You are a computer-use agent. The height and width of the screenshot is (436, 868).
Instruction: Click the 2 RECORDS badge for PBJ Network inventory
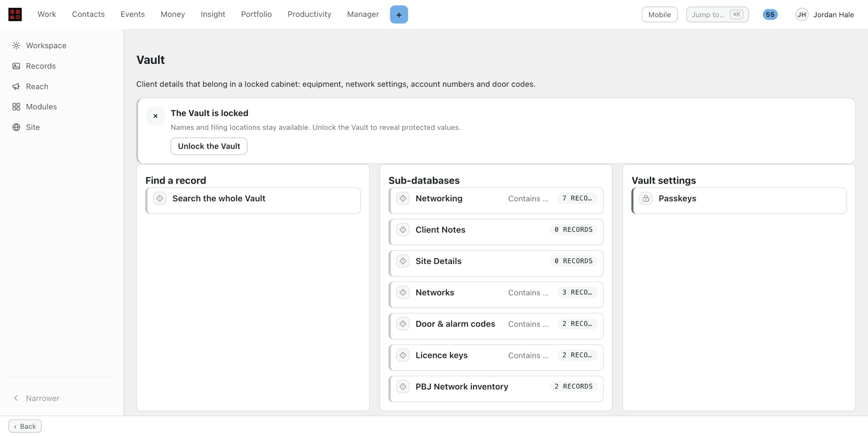click(x=573, y=387)
